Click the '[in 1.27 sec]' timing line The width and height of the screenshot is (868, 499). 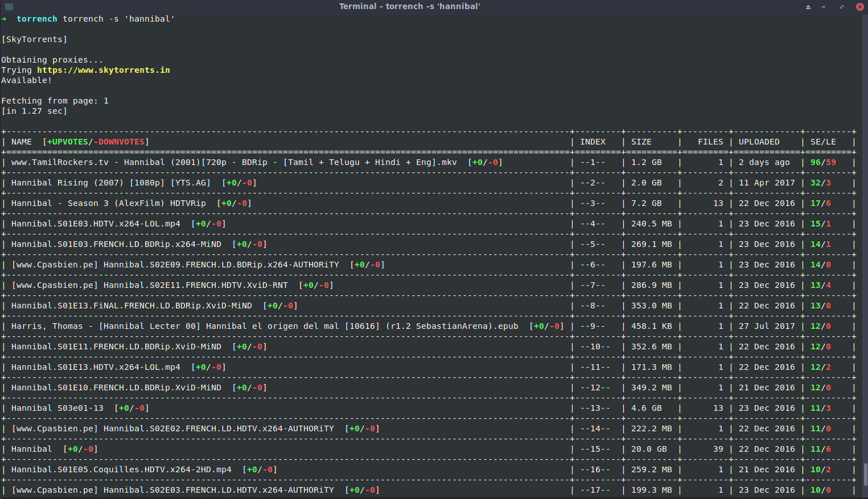[x=34, y=111]
